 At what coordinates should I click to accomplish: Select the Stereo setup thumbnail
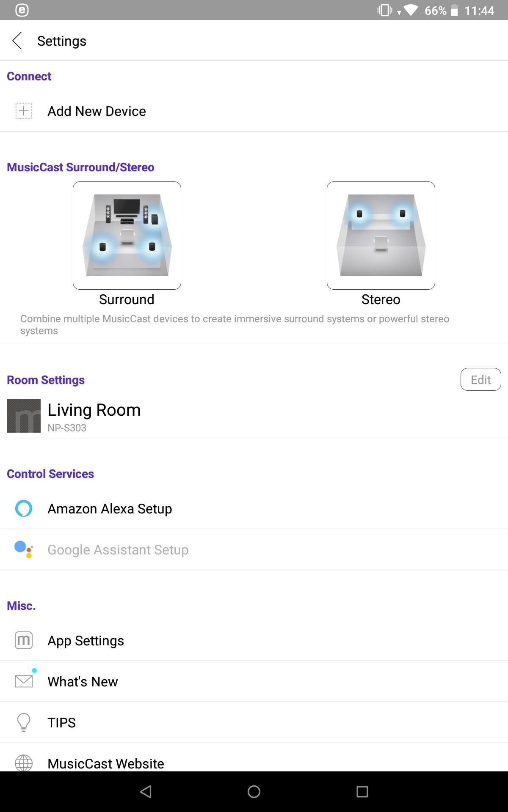[381, 236]
